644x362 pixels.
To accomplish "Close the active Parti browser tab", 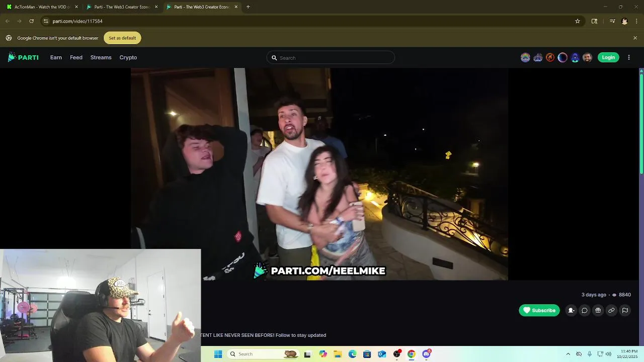I will pos(236,7).
